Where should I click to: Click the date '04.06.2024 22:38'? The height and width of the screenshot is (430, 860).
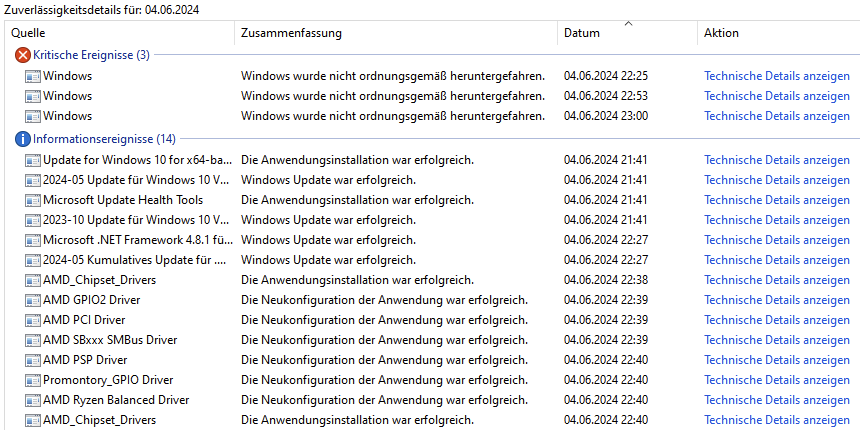pos(606,280)
